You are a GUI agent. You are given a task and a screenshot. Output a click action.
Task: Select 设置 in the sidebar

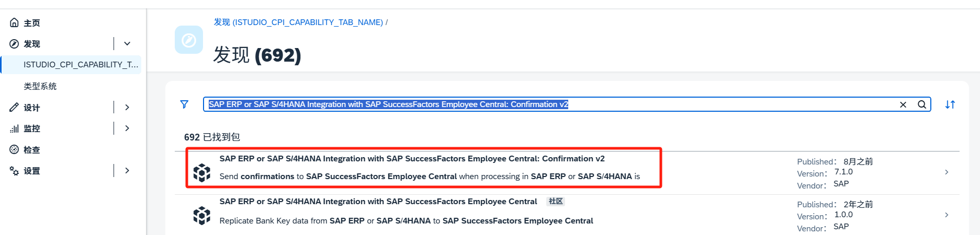[32, 171]
